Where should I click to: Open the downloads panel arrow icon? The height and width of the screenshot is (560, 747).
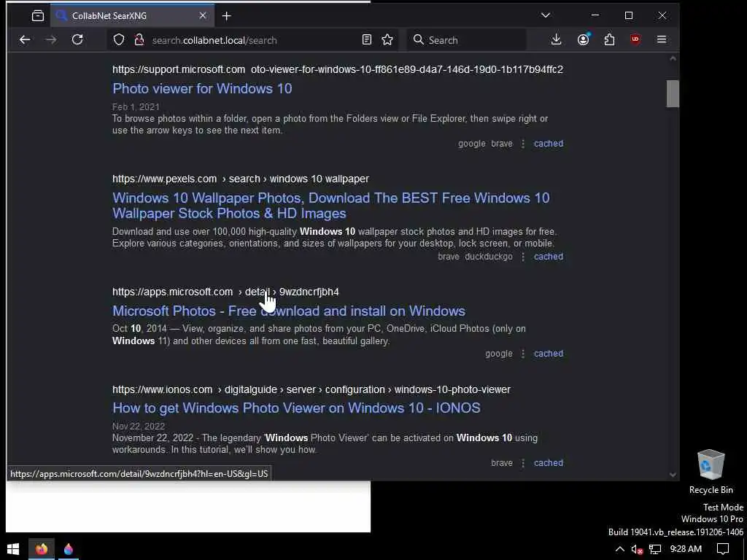point(556,39)
